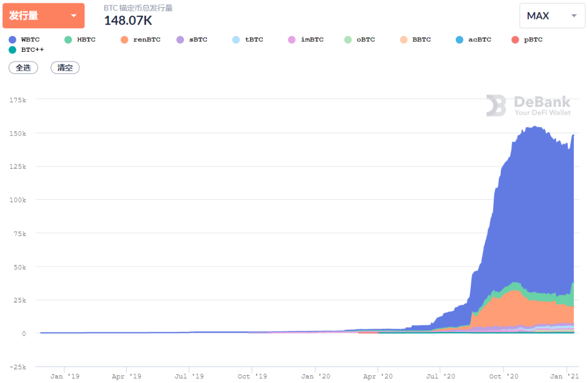
Task: Click the 148.07K total issuance value
Action: click(128, 21)
